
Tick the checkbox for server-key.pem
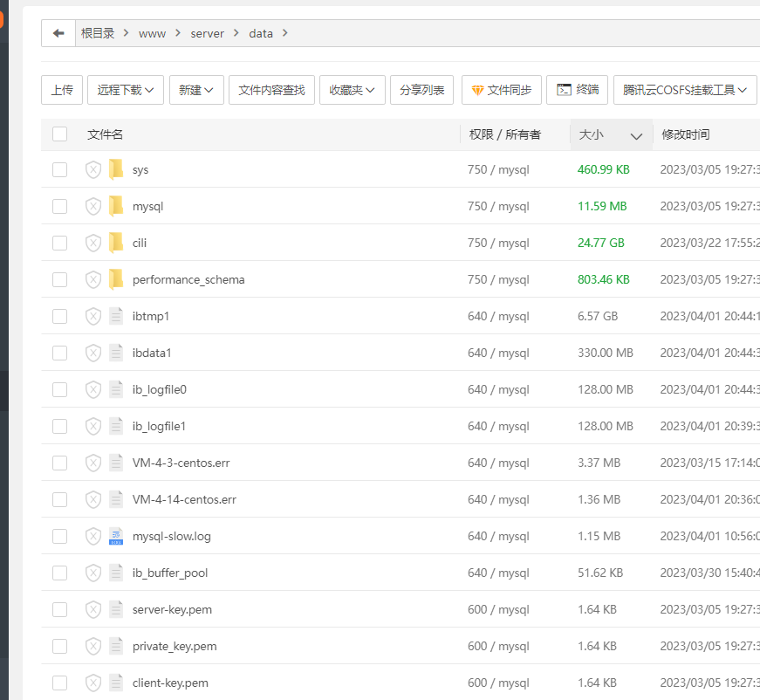tap(59, 609)
